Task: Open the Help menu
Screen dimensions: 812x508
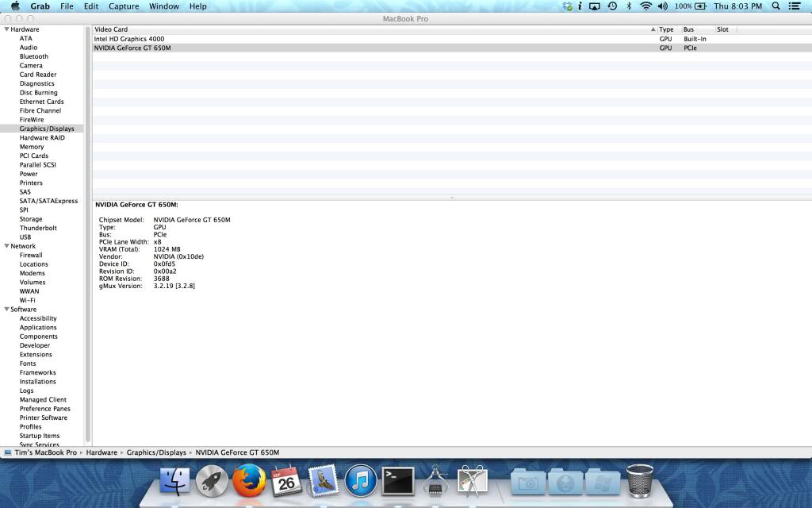Action: coord(197,6)
